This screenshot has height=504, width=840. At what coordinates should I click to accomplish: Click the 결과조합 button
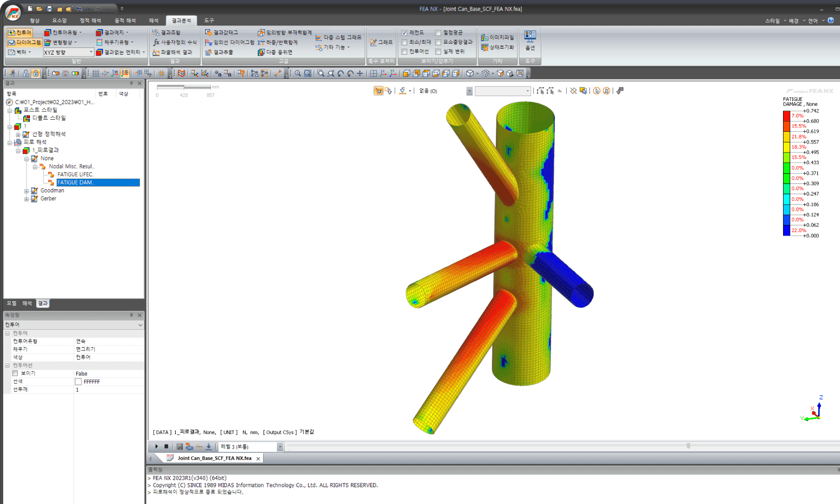(x=166, y=32)
